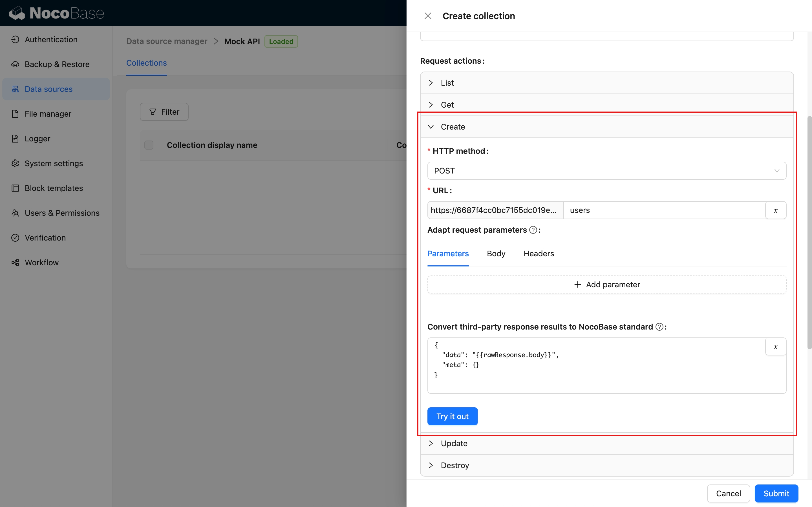Click the Authentication sidebar icon
Viewport: 812px width, 507px height.
pyautogui.click(x=15, y=39)
